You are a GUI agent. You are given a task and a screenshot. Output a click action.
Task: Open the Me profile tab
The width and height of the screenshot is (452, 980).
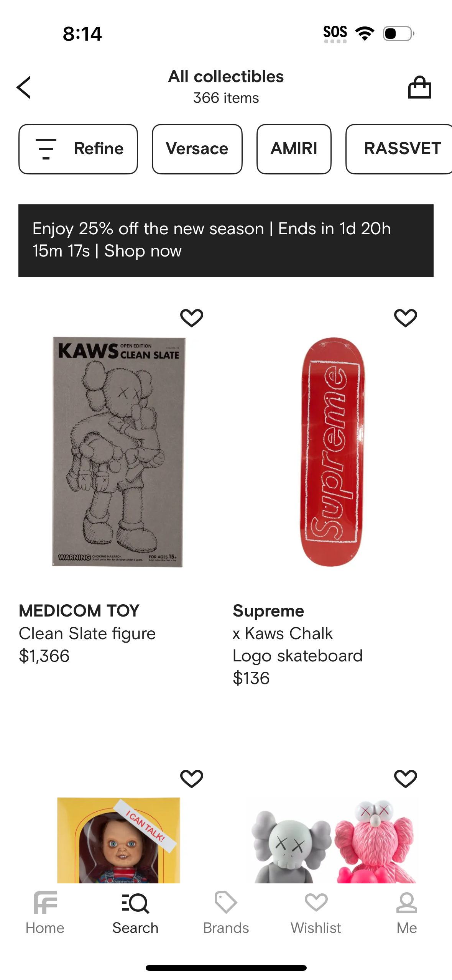pos(406,913)
